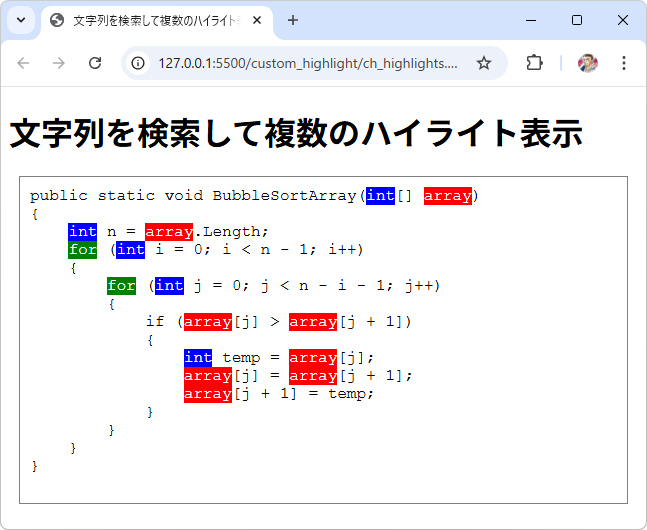Click the blue highlighted int in parameters
The height and width of the screenshot is (530, 647).
click(380, 196)
